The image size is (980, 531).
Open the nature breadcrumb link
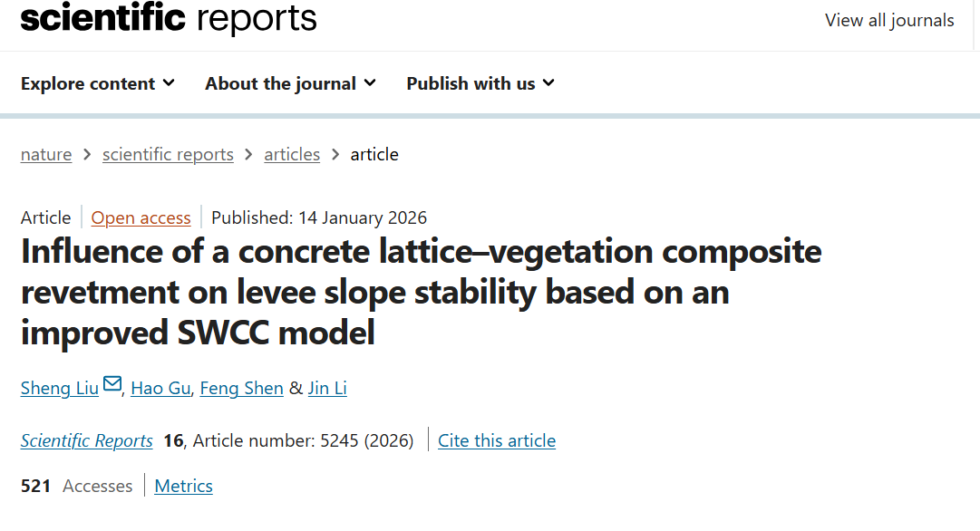[x=46, y=154]
